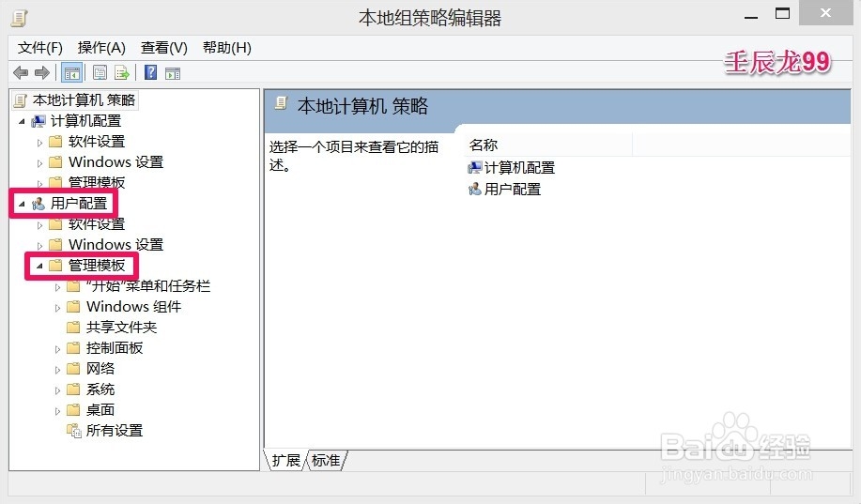
Task: Close the 本地组策略编辑器 window
Action: pyautogui.click(x=826, y=13)
